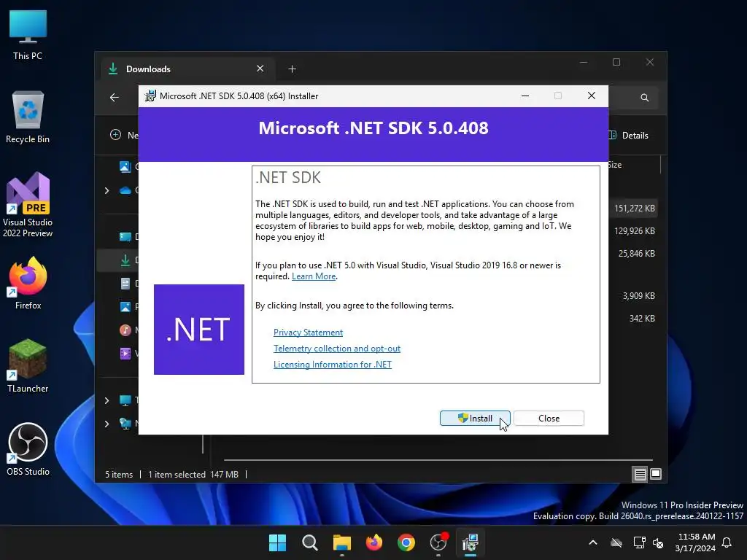
Task: Expand the Network tree item
Action: (x=107, y=424)
